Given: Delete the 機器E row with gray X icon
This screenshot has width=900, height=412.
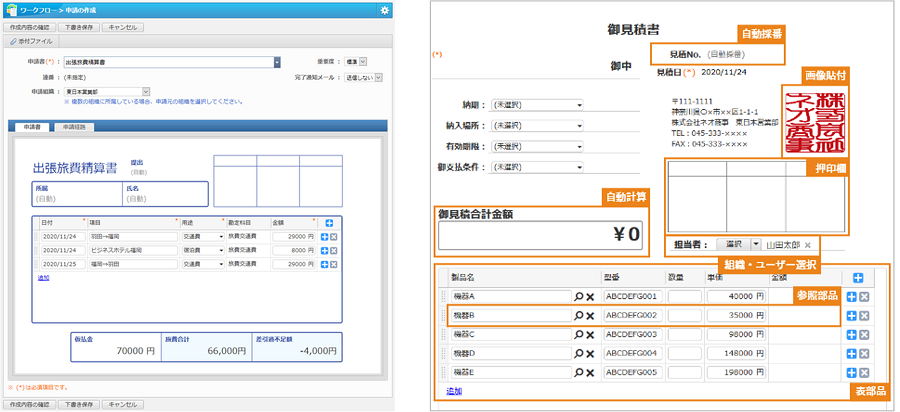Looking at the screenshot, I should [x=865, y=372].
